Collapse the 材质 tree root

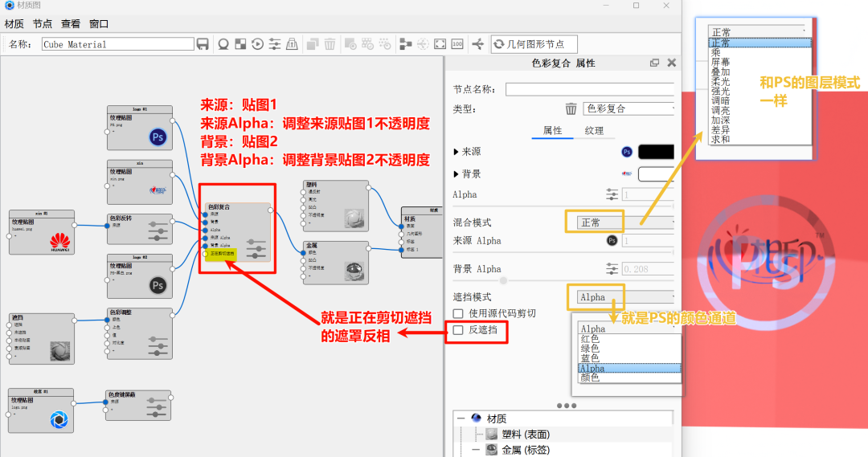click(461, 418)
